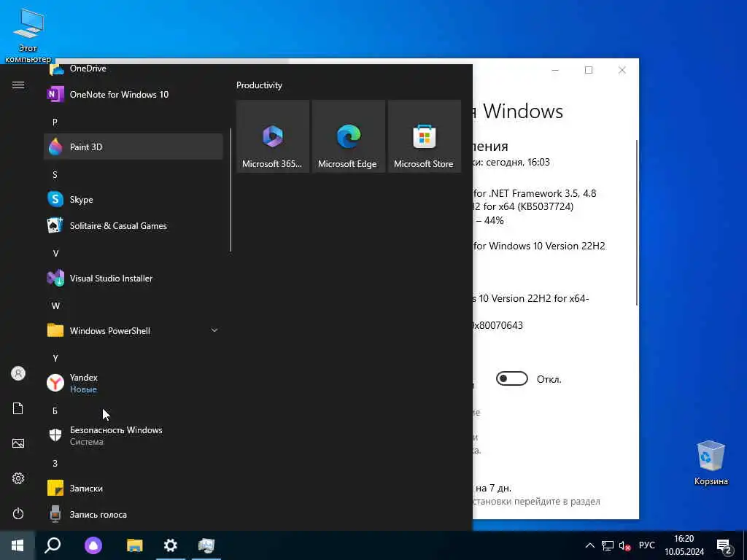The image size is (747, 560).
Task: Open the Microsoft Store tile
Action: tap(425, 136)
